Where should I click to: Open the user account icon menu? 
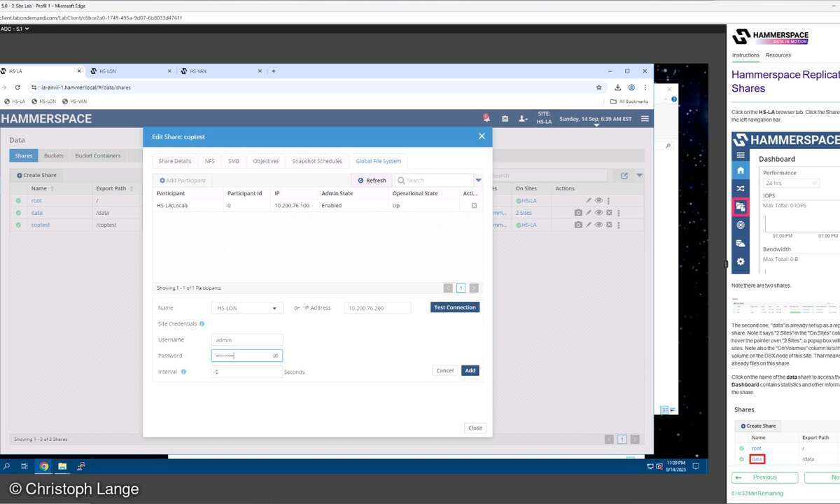(x=523, y=119)
